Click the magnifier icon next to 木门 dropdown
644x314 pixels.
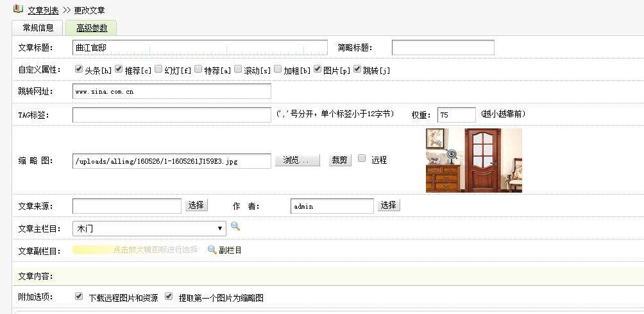click(x=235, y=226)
